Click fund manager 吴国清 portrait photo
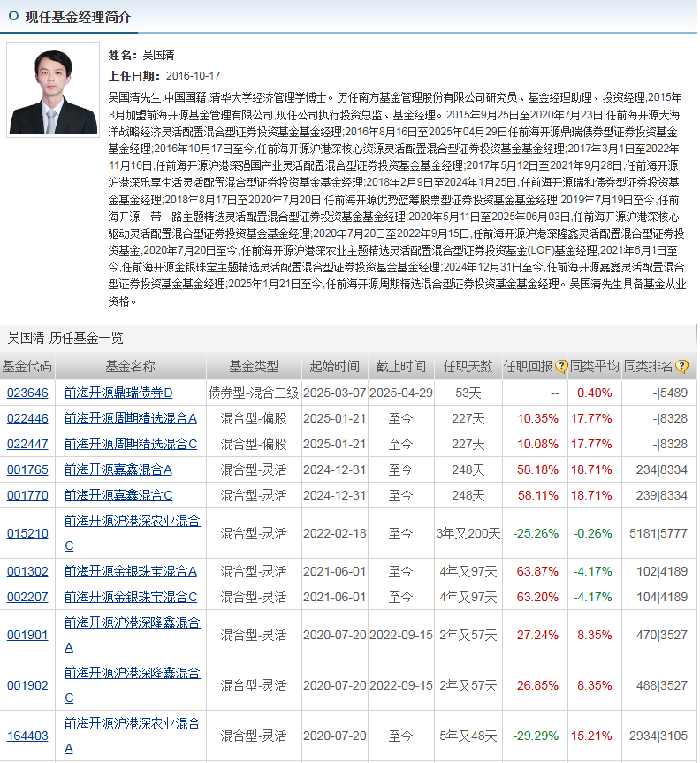Screen dimensions: 700x763 click(53, 90)
